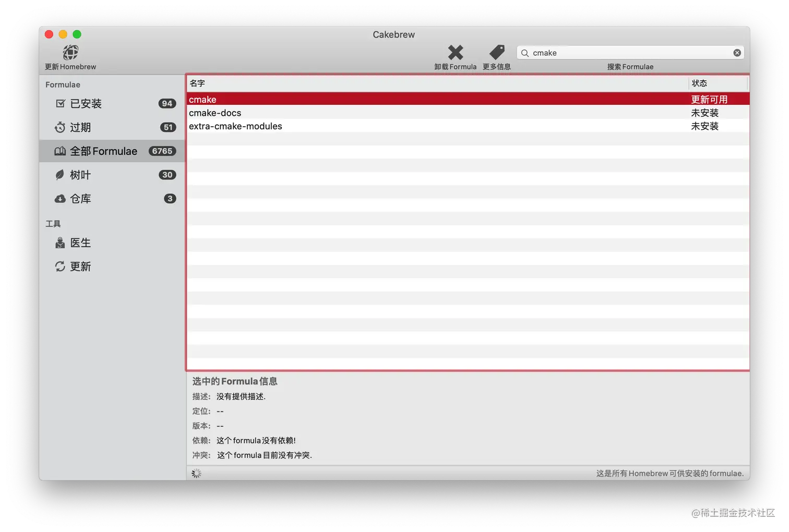The image size is (789, 532).
Task: Click the loading spinner in status bar
Action: pos(196,474)
